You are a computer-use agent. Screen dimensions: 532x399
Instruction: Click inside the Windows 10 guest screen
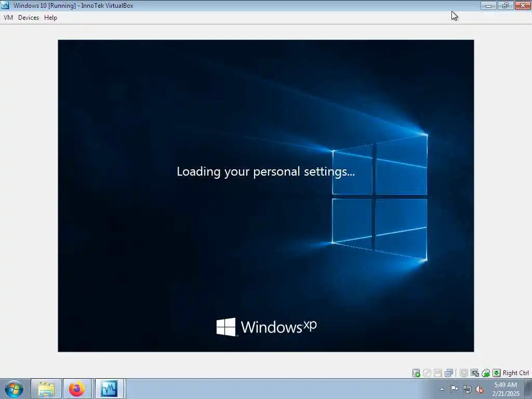tap(265, 196)
